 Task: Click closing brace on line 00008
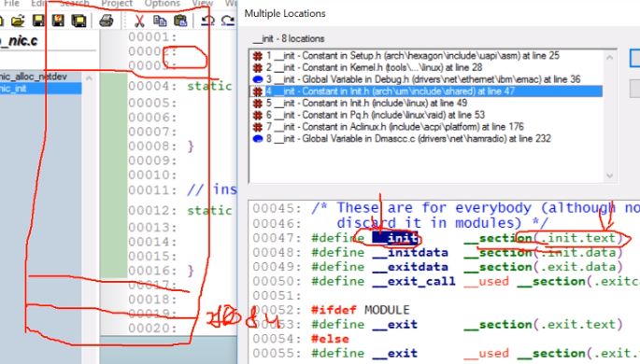pos(191,147)
